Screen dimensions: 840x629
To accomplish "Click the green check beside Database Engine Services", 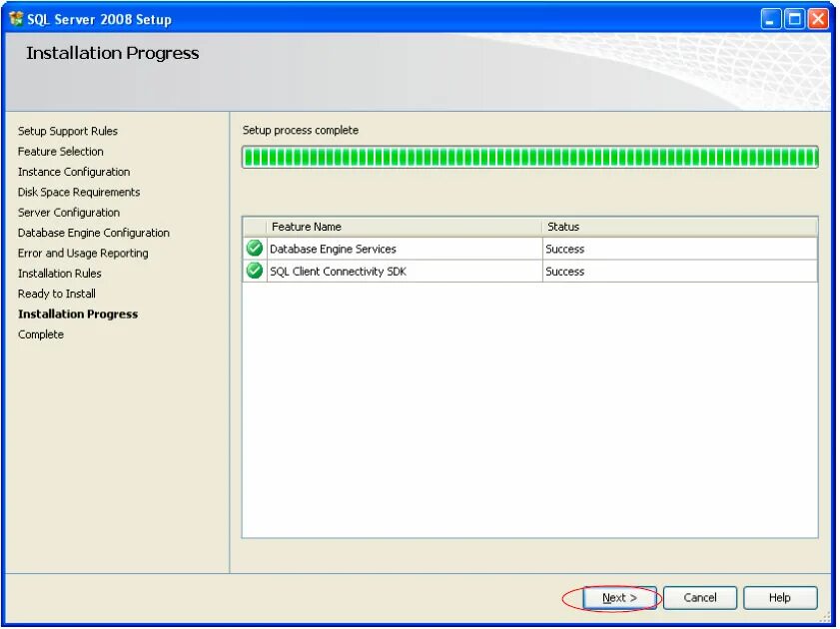I will [255, 249].
